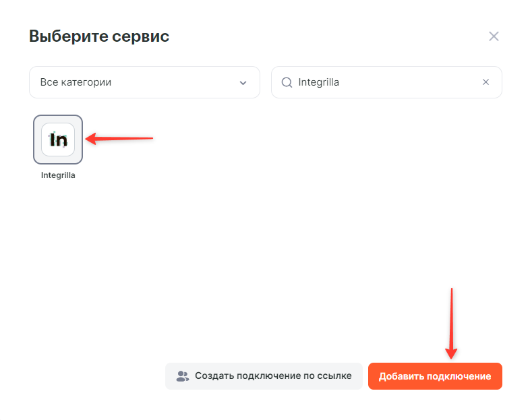
Task: Click the magnifier icon in the search box
Action: tap(287, 82)
